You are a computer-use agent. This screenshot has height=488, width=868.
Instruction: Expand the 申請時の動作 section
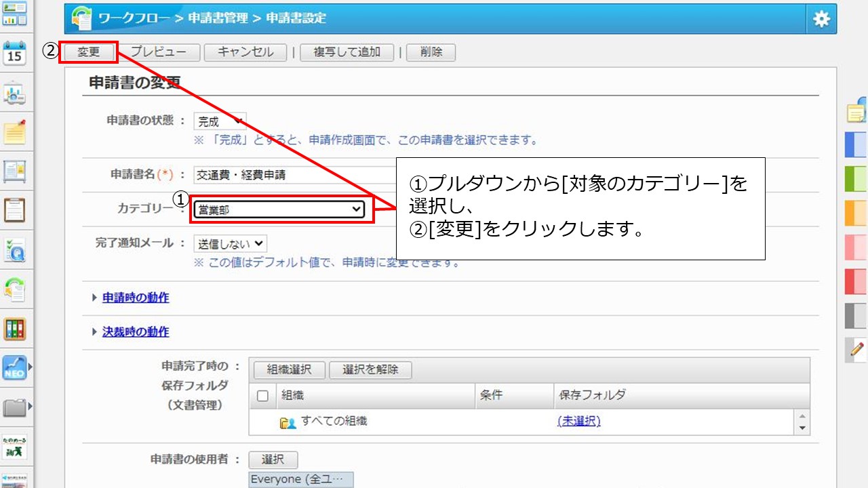94,298
